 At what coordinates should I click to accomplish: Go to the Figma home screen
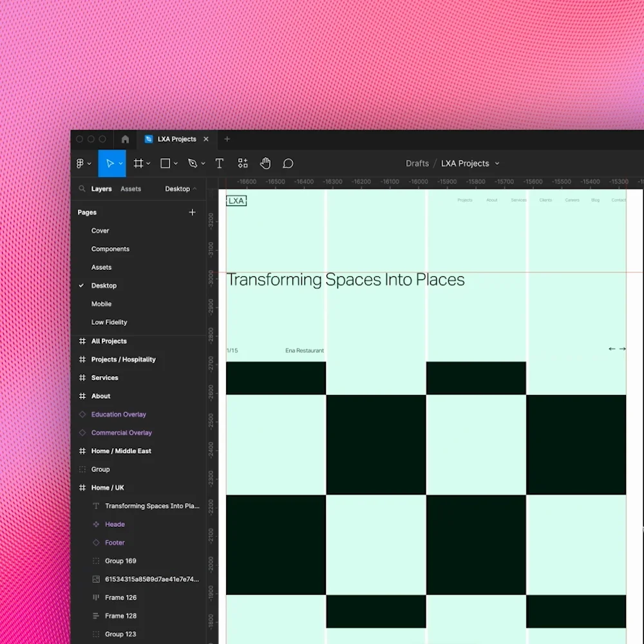pos(126,139)
